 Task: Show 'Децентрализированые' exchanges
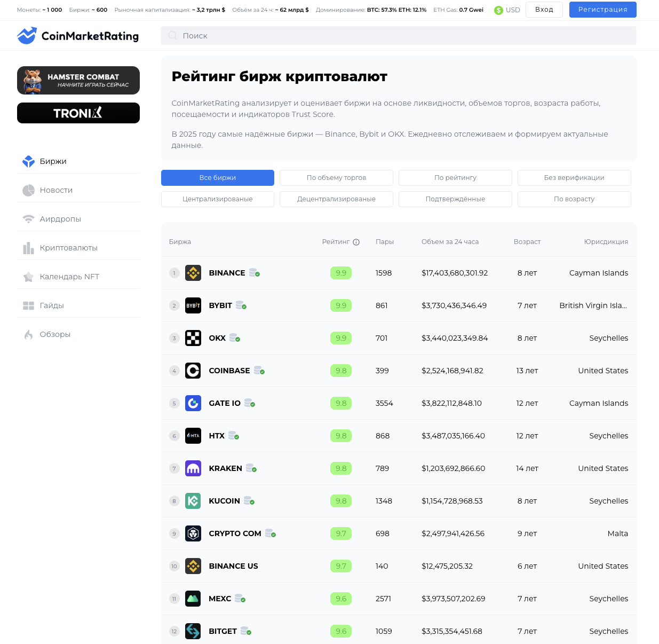pyautogui.click(x=336, y=199)
